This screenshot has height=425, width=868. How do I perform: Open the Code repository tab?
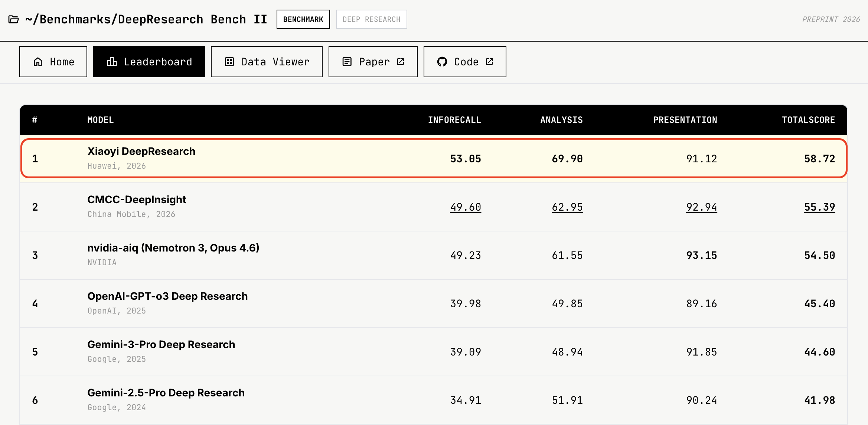[465, 62]
